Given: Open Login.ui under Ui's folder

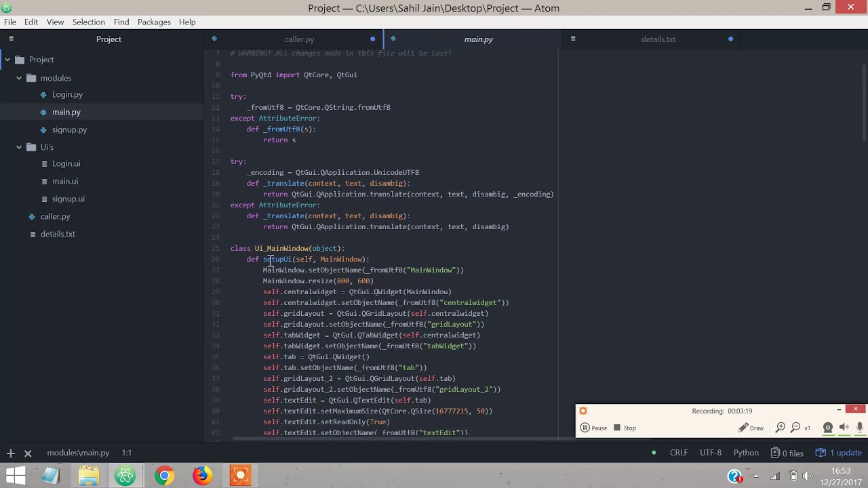Looking at the screenshot, I should tap(66, 164).
